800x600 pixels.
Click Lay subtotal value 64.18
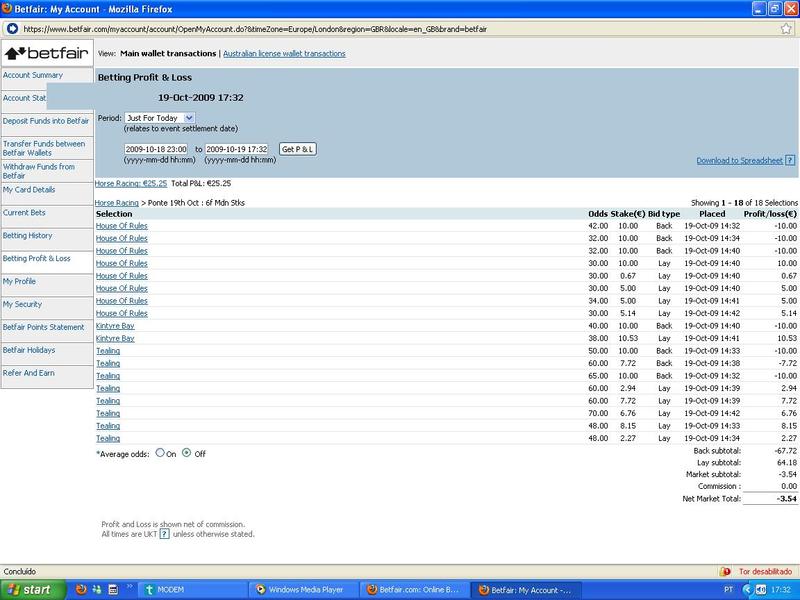(x=787, y=463)
